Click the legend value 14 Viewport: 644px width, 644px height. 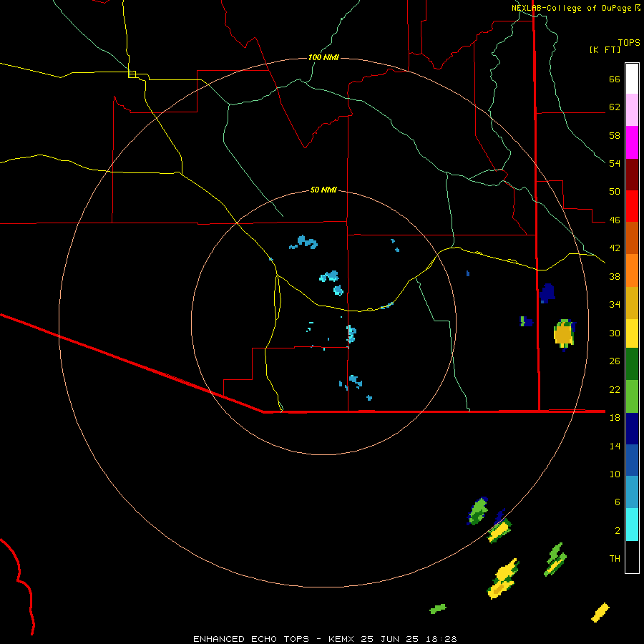pos(615,446)
